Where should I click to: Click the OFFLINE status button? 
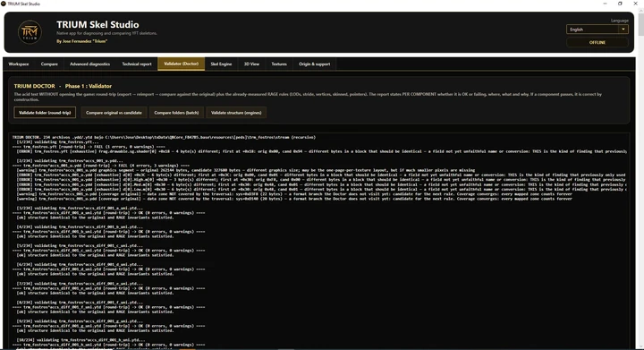click(597, 42)
